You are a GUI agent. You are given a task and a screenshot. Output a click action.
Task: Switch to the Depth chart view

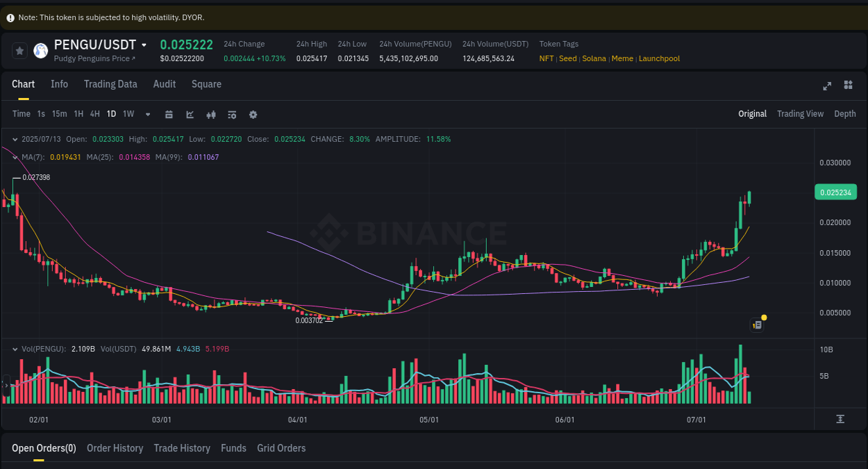point(845,113)
